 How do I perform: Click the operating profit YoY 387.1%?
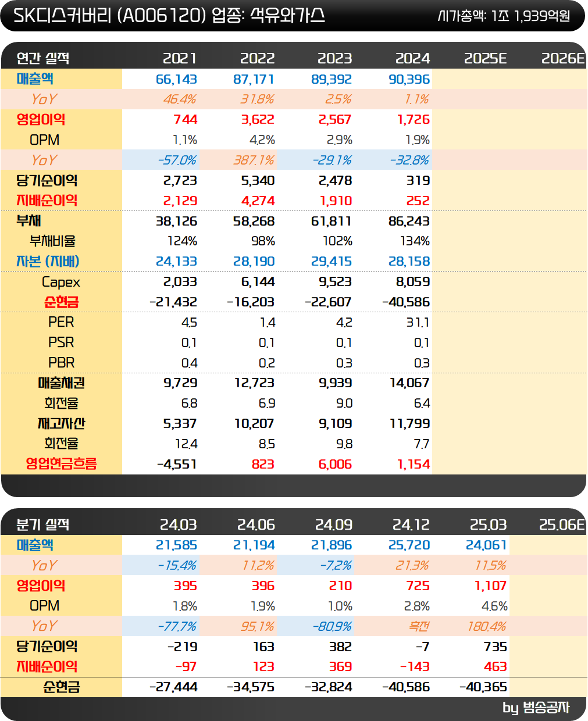click(254, 160)
